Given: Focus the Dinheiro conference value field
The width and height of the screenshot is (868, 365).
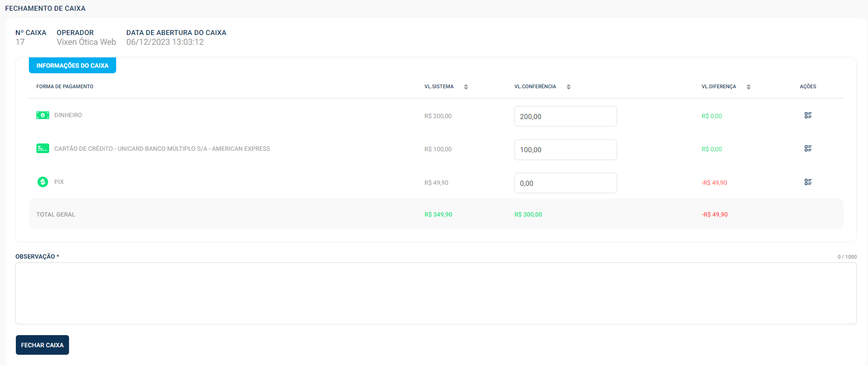Looking at the screenshot, I should click(x=565, y=116).
